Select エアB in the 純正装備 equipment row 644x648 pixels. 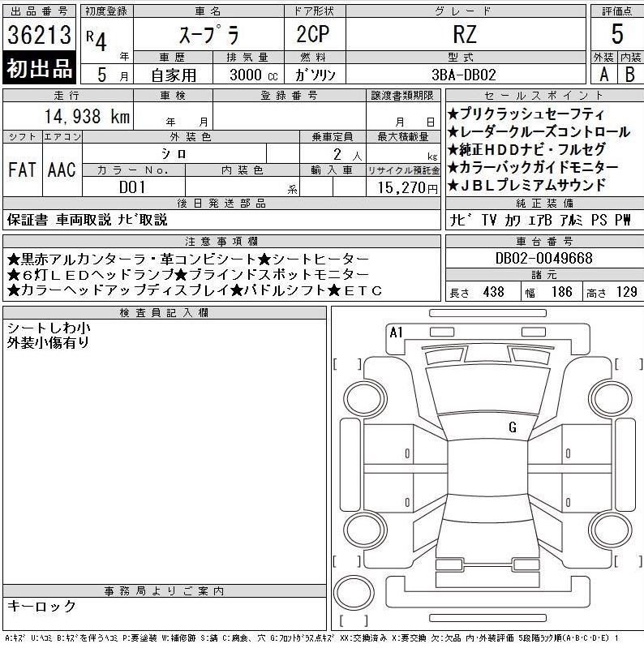[x=540, y=220]
